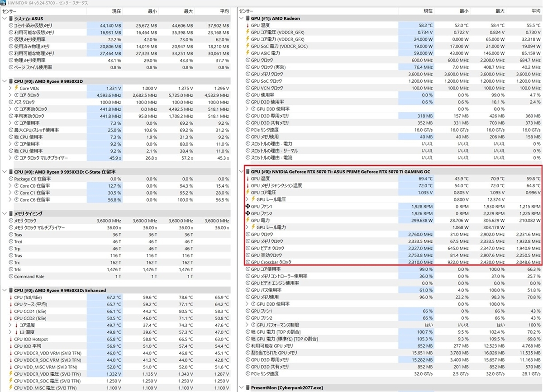Collapse the NVIDIA GeForce RTX 5070 Ti group

click(x=241, y=172)
